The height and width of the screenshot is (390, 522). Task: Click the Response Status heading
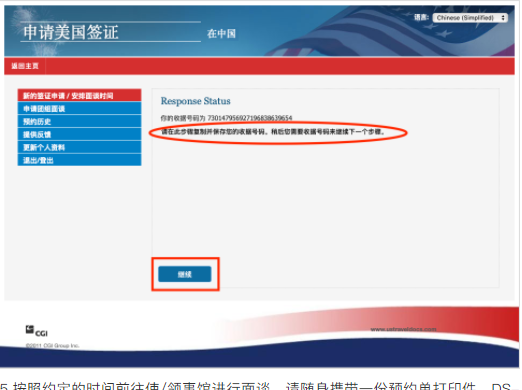(x=196, y=101)
